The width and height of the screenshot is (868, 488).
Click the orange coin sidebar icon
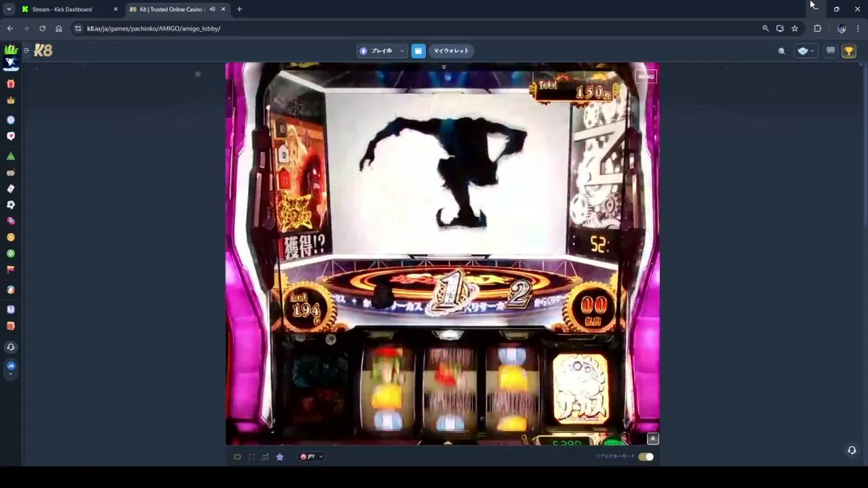coord(11,237)
